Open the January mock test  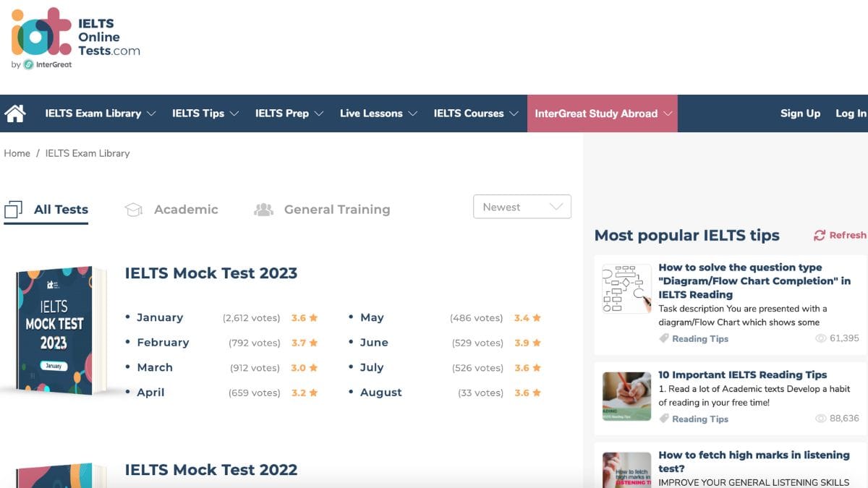tap(160, 318)
